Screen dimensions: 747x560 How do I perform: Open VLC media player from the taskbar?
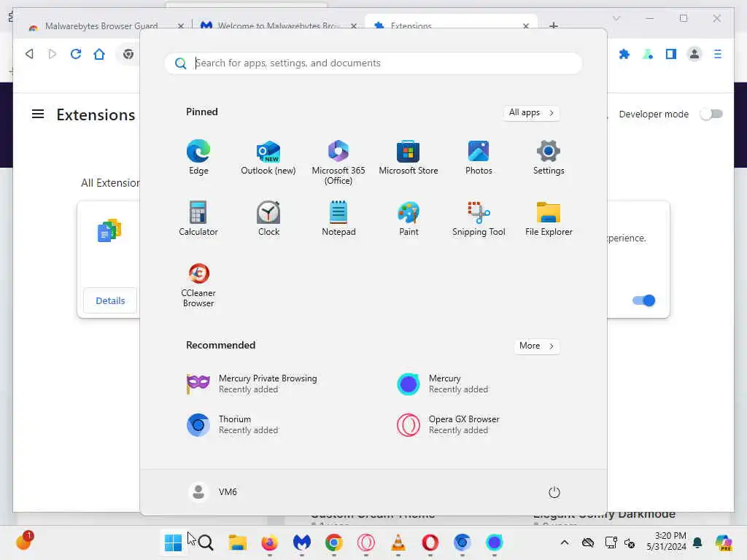pos(398,542)
